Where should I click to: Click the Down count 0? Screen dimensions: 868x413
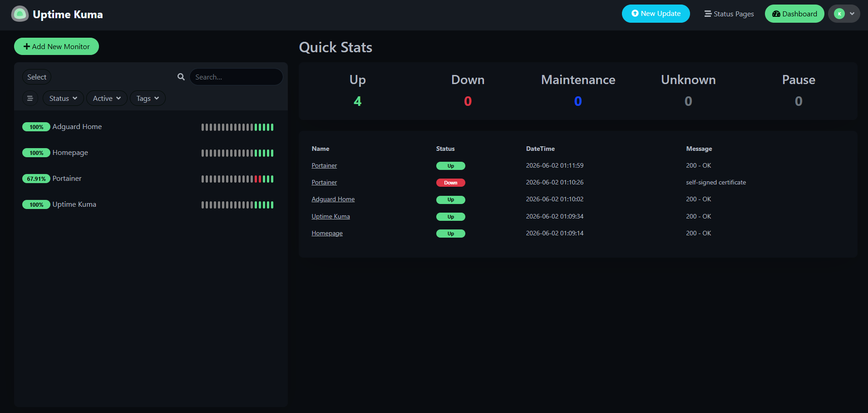pyautogui.click(x=468, y=101)
